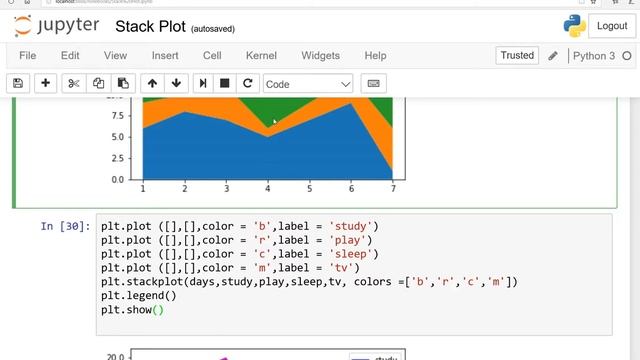The width and height of the screenshot is (640, 360).
Task: Interrupt the kernel with stop icon
Action: point(224,84)
